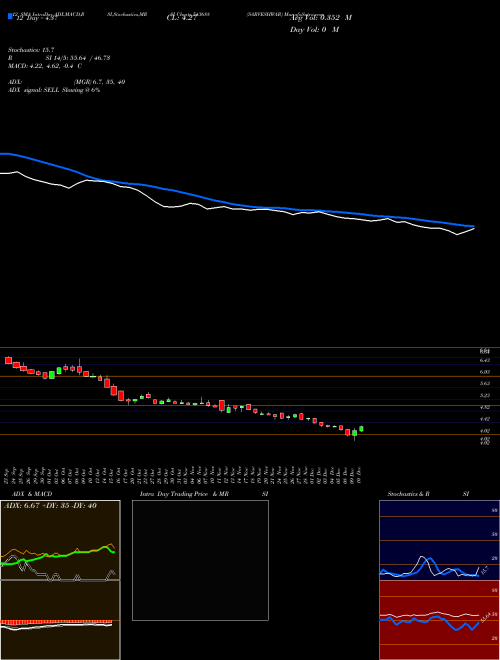
Task: Click the 5.62 price axis label
Action: pyautogui.click(x=484, y=384)
